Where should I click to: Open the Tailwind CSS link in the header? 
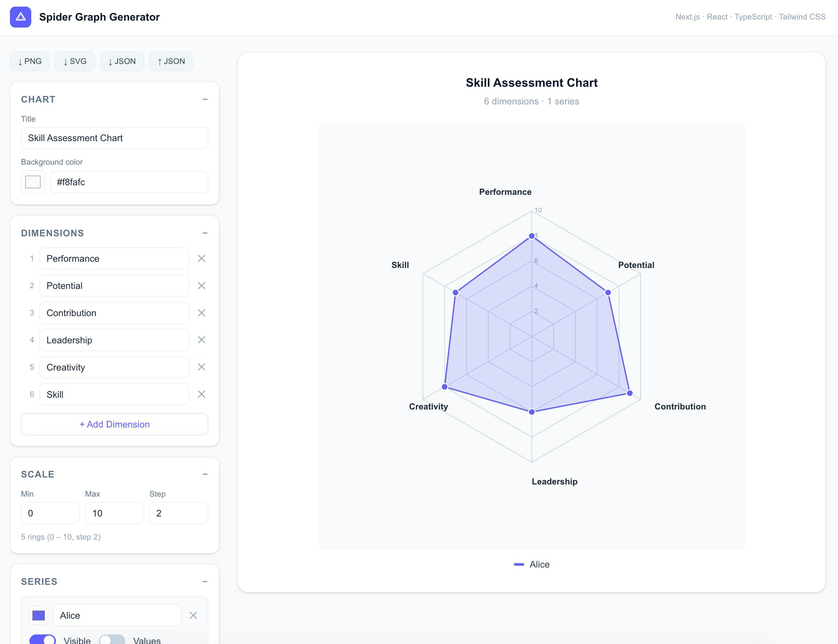[802, 17]
